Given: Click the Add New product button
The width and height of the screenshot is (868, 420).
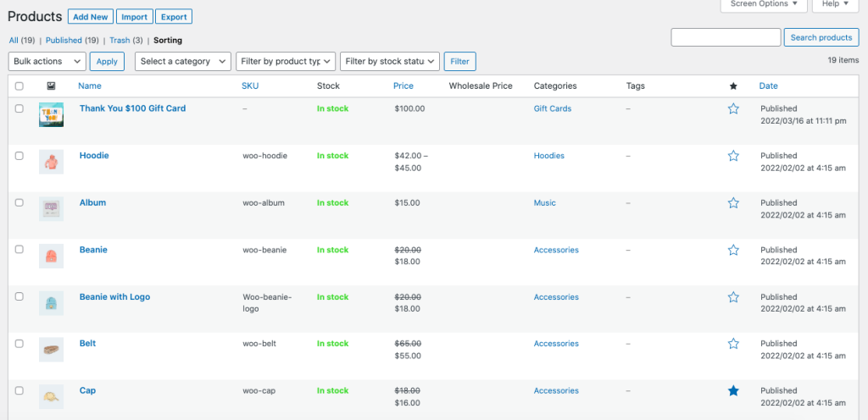Looking at the screenshot, I should (x=91, y=17).
